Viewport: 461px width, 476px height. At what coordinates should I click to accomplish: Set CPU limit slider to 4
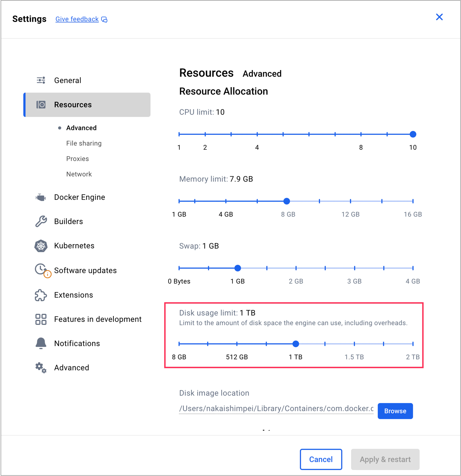(x=257, y=134)
